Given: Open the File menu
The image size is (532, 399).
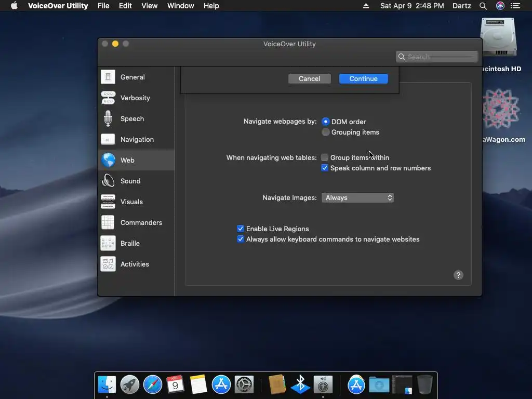Looking at the screenshot, I should [x=103, y=6].
